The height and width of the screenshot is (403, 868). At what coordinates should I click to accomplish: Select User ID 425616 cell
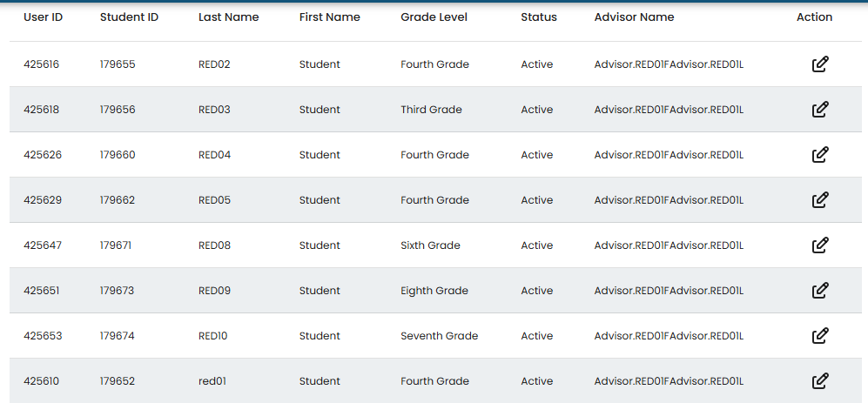42,64
